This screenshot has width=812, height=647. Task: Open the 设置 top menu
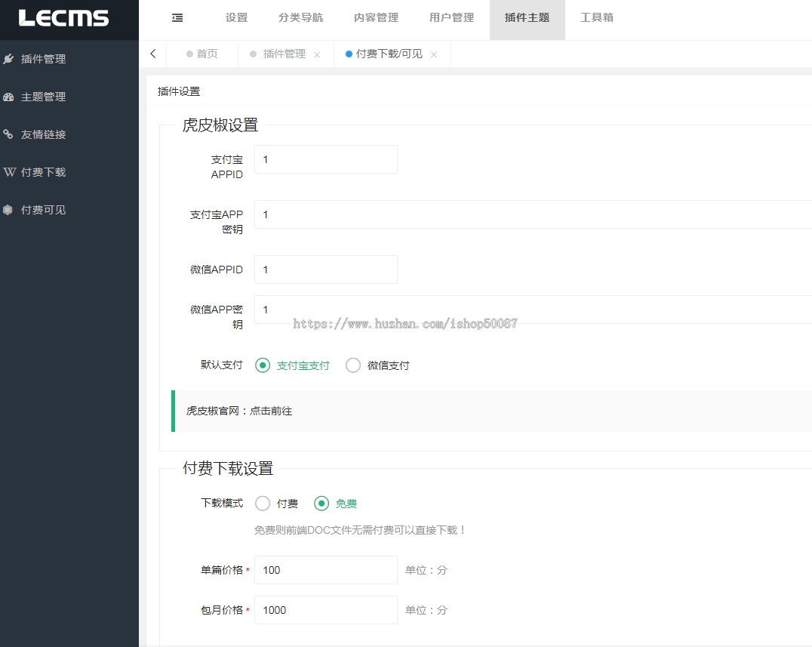tap(237, 17)
